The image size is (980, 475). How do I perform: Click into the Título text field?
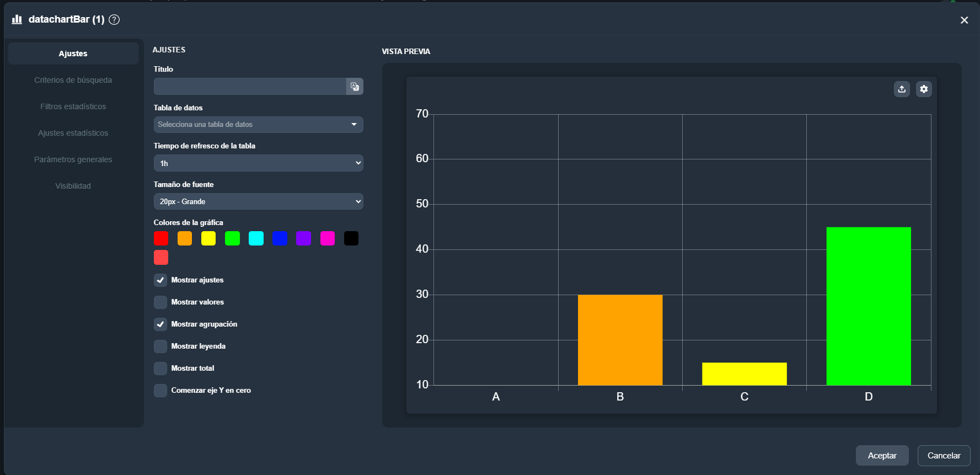click(249, 87)
